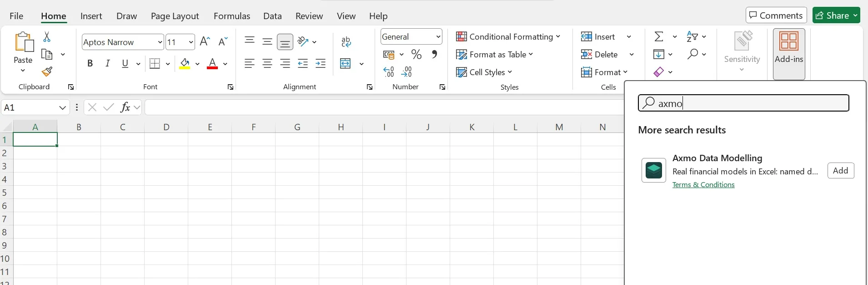Screen dimensions: 868x285
Task: Increase font size with the larger A
Action: click(x=205, y=41)
